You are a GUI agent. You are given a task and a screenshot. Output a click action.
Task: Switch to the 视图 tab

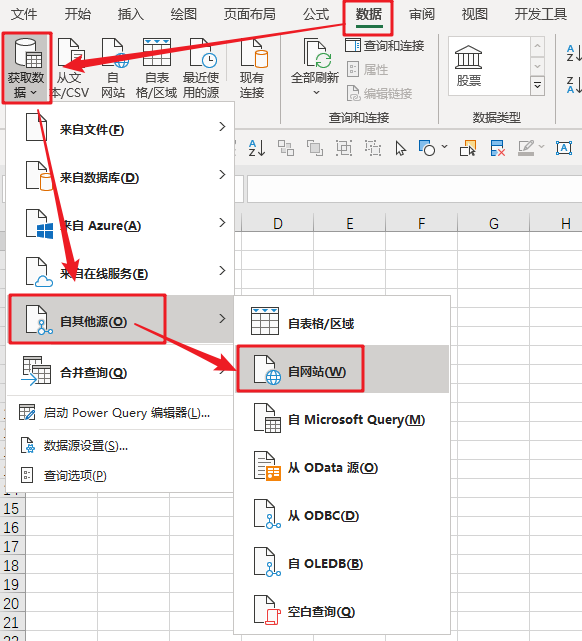(475, 14)
